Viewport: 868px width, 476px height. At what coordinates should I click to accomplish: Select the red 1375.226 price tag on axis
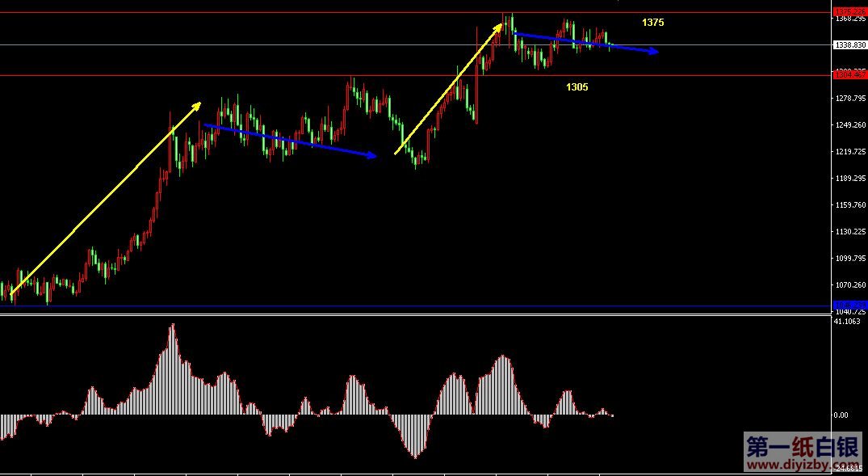pos(849,11)
